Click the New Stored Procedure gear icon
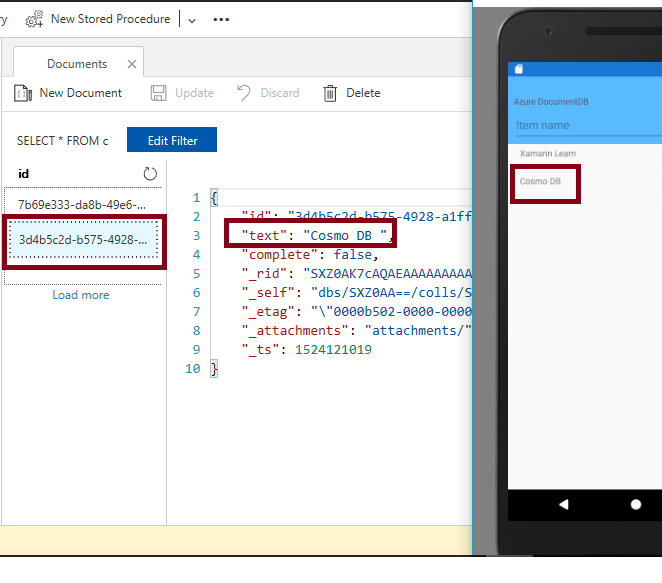Screen dimensions: 662x583 pos(34,19)
